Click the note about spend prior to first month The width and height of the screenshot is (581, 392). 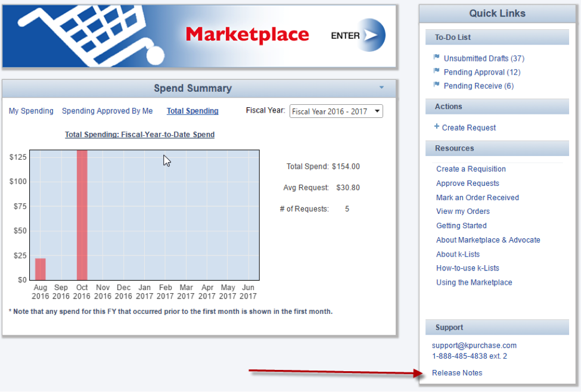[x=171, y=311]
